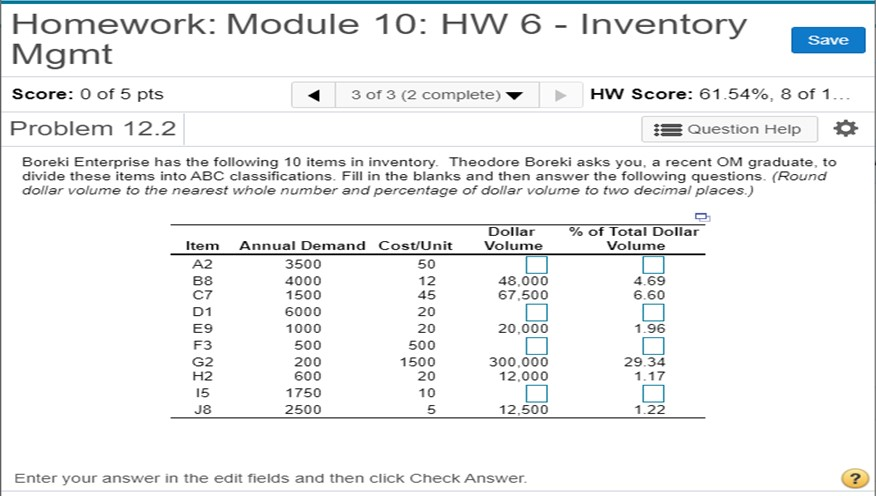Select the % of Total field for item D1
Image resolution: width=876 pixels, height=496 pixels.
pyautogui.click(x=653, y=312)
